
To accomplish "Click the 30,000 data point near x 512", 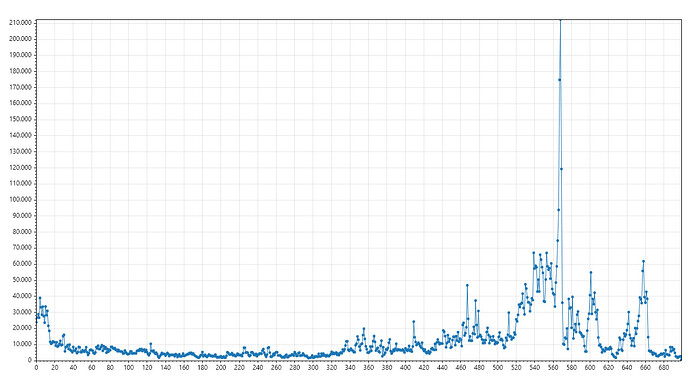I will click(508, 313).
